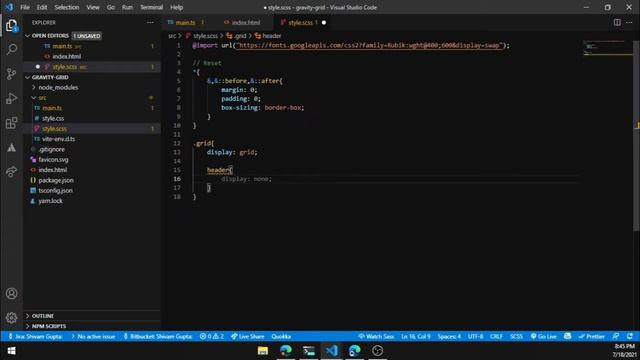640x360 pixels.
Task: Open the Live Share activity bar icon
Action: 11,171
